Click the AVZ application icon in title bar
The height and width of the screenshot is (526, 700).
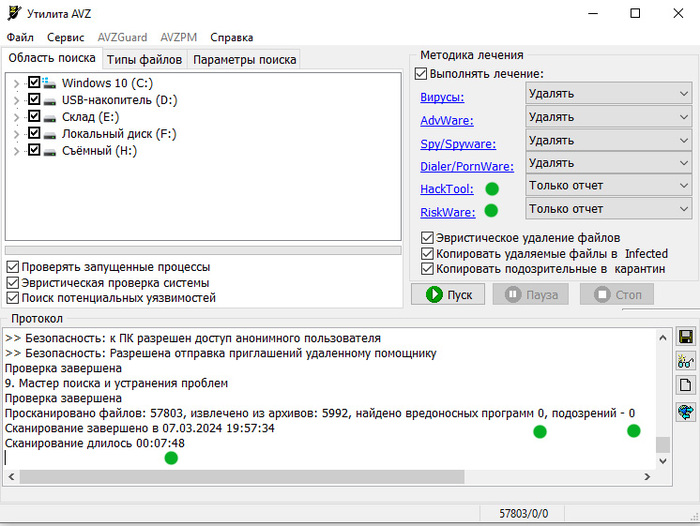[12, 13]
